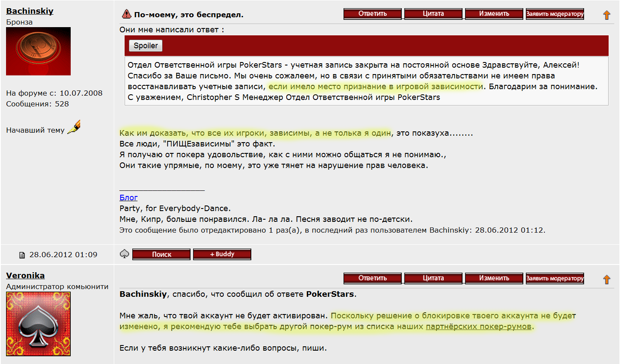This screenshot has width=622, height=364.
Task: Open the Блог link in the signature
Action: 128,198
